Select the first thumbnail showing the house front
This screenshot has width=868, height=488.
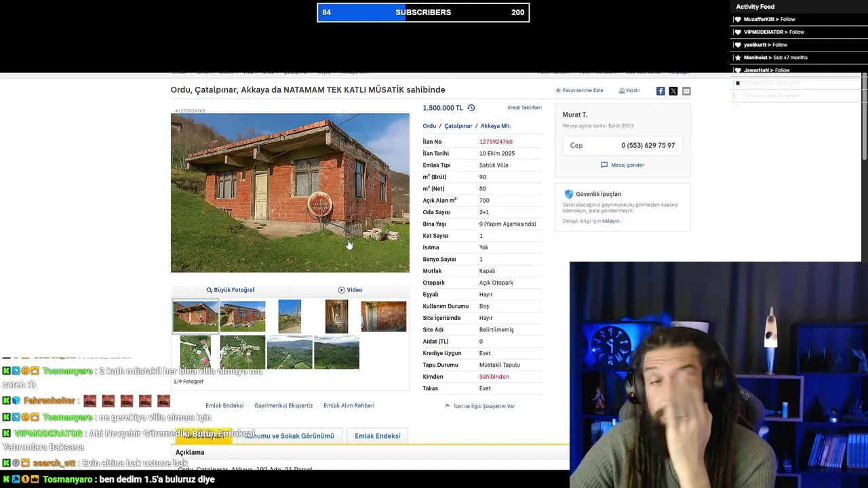(x=196, y=317)
